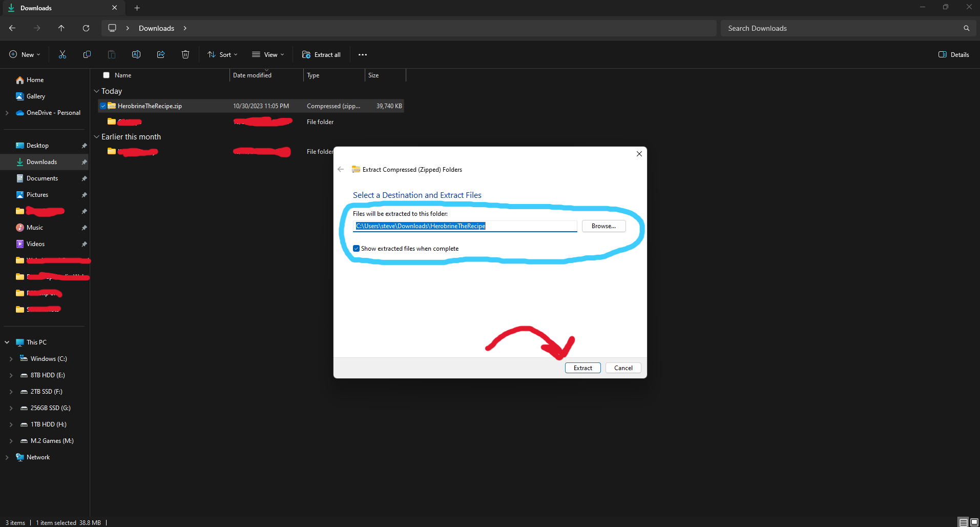980x527 pixels.
Task: Expand the Windows (C:) drive tree
Action: tap(11, 359)
